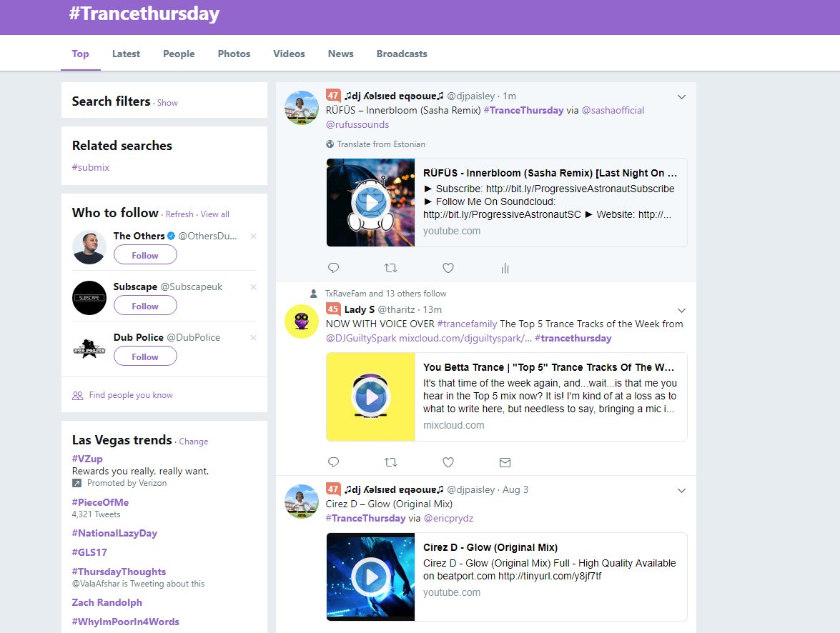Click the Klout 47 badge on the Cirez D tweet
Image resolution: width=840 pixels, height=633 pixels.
coord(332,489)
